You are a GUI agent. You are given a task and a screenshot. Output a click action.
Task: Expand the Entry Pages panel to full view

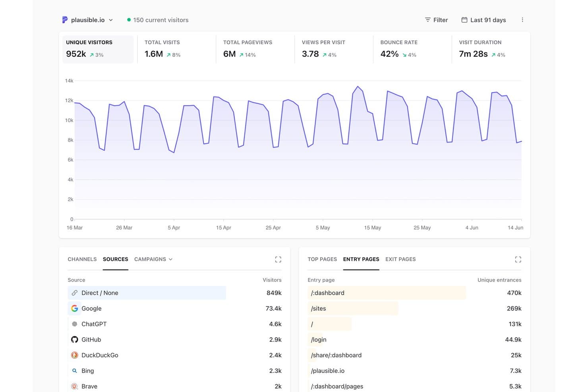(x=518, y=259)
